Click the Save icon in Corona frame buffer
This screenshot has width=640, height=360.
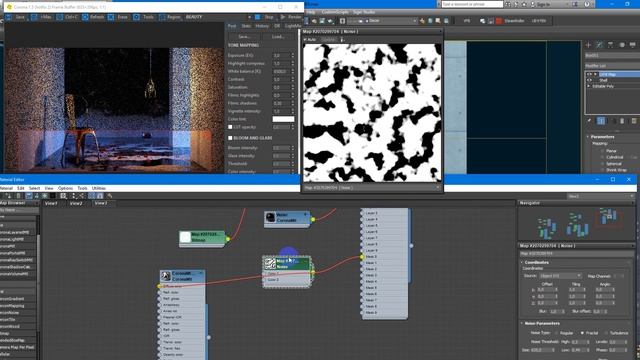(8, 17)
